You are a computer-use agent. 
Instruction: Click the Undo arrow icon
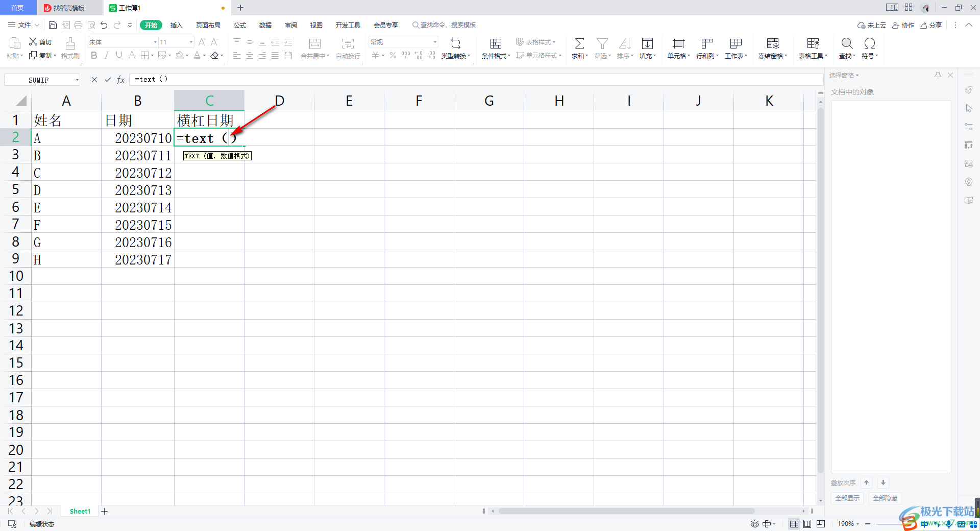tap(104, 25)
